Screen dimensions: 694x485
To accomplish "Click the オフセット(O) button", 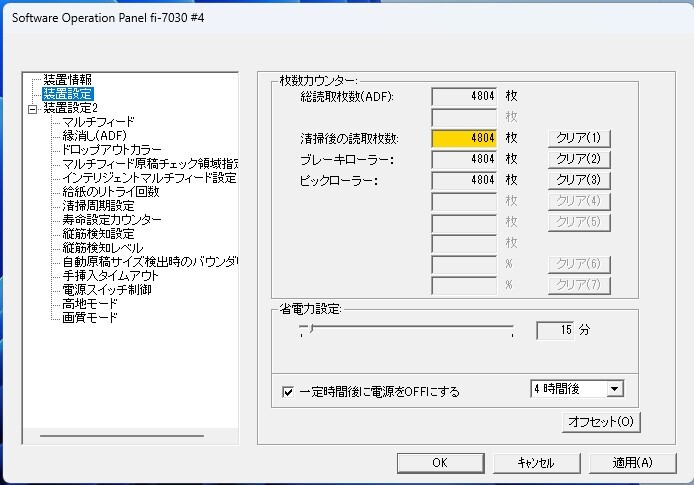I will point(601,422).
